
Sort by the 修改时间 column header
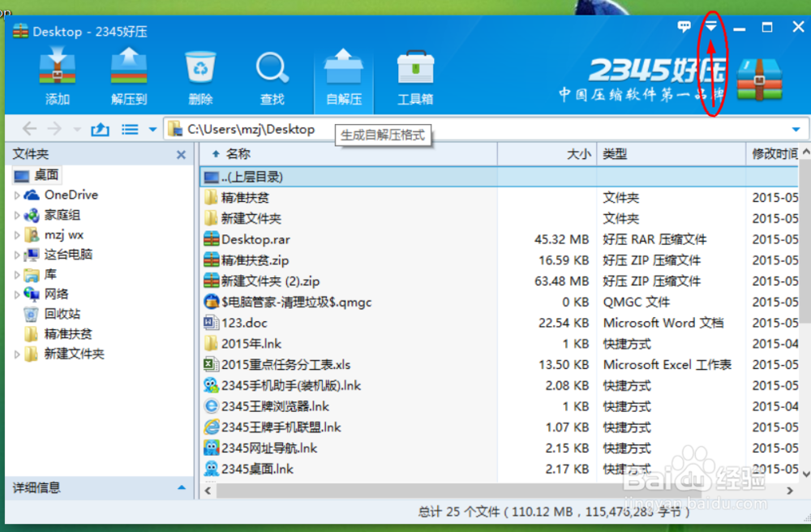[773, 153]
